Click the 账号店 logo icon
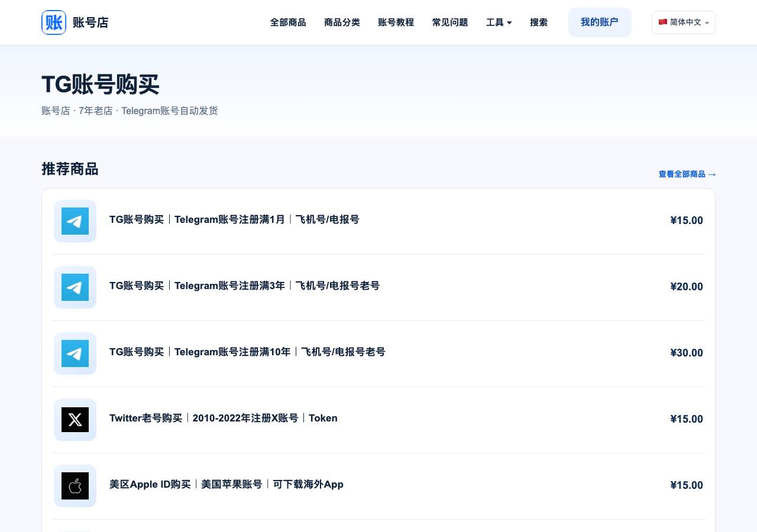This screenshot has width=757, height=532. point(54,22)
